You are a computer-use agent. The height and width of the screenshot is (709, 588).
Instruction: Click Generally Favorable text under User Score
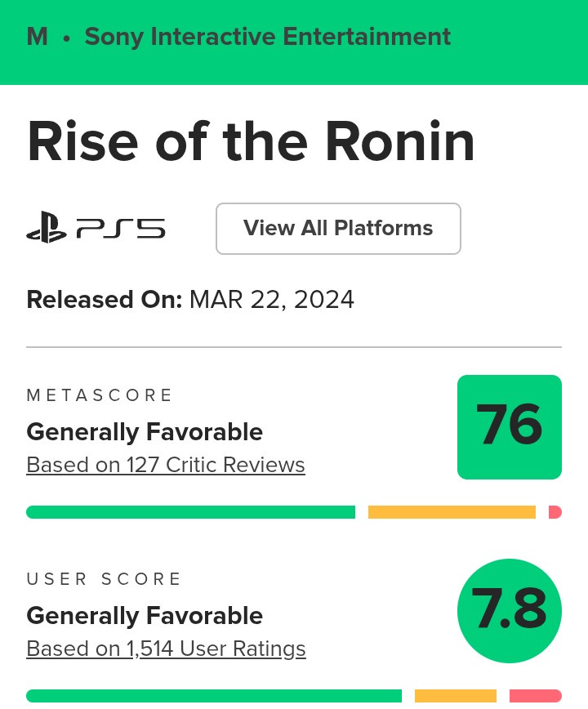coord(145,615)
